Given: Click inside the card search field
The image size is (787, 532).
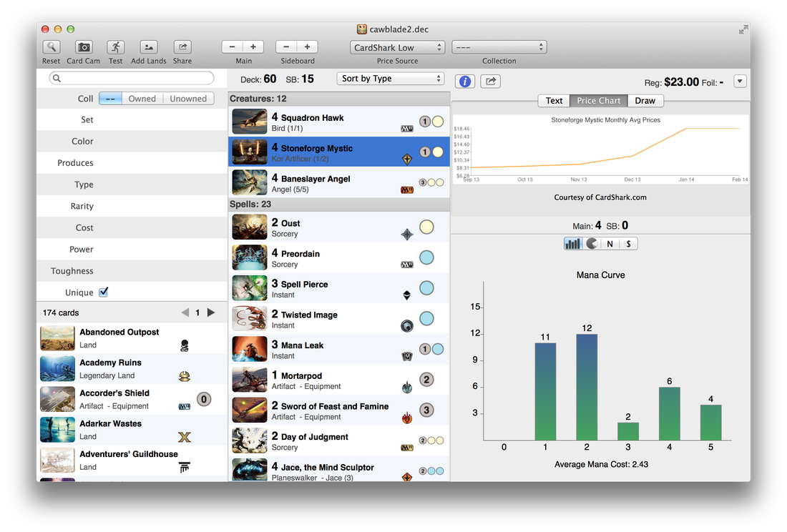Looking at the screenshot, I should 132,77.
